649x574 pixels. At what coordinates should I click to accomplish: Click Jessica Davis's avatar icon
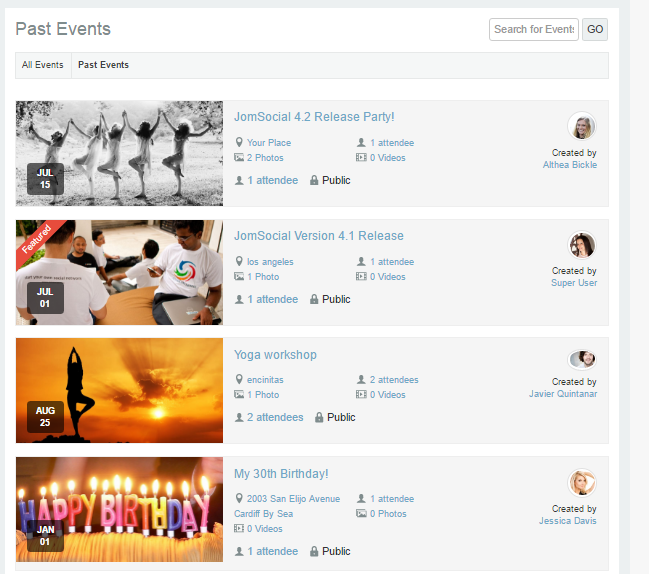pyautogui.click(x=581, y=483)
